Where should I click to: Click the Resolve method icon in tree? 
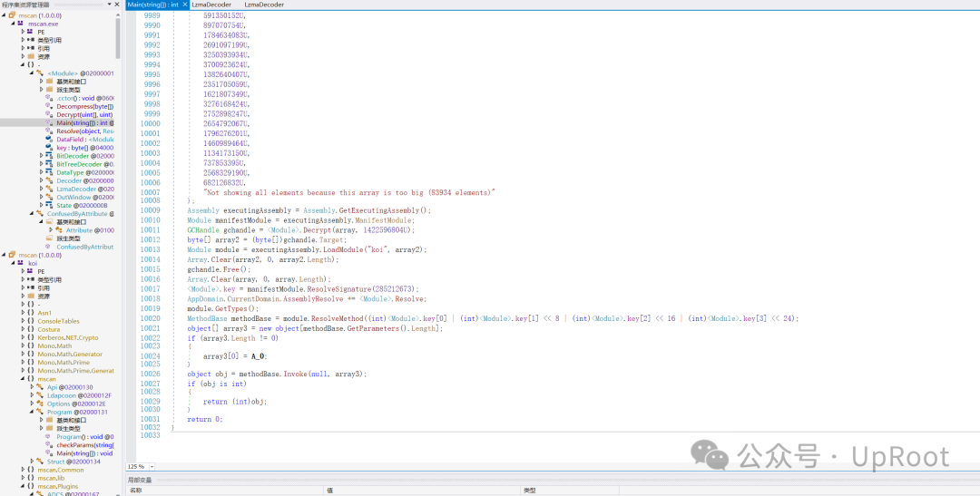[x=49, y=131]
